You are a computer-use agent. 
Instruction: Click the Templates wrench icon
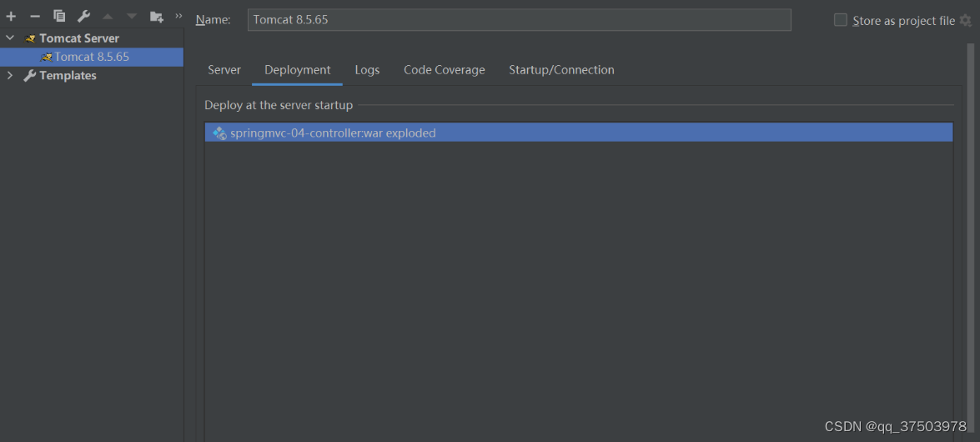click(29, 76)
